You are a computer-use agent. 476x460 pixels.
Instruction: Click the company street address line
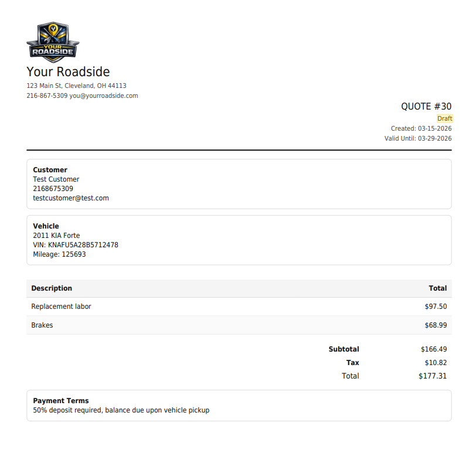76,86
